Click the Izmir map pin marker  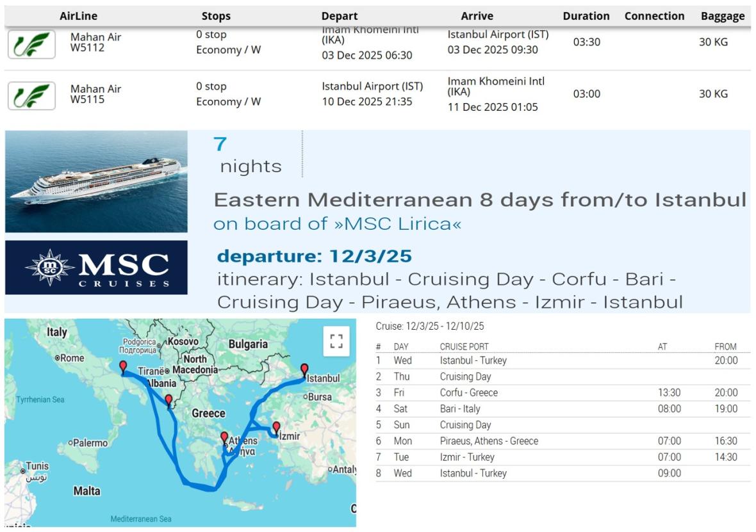pyautogui.click(x=276, y=428)
